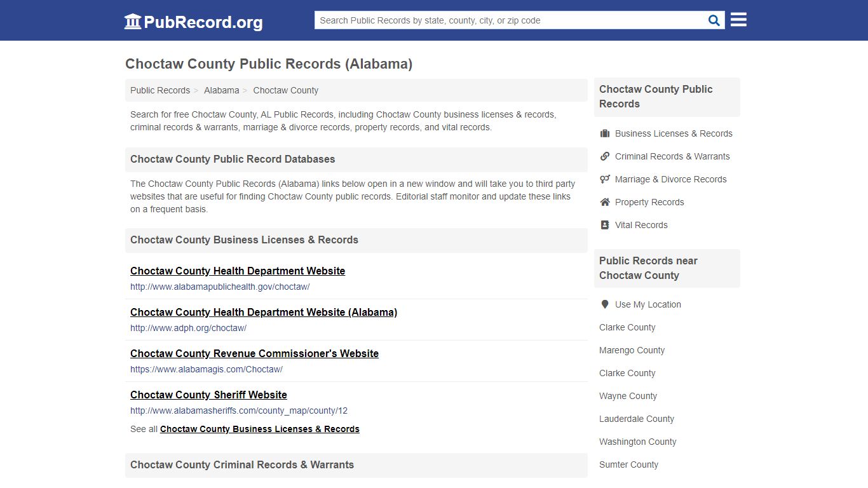Open the alabamasheriffs.com county URL
This screenshot has height=488, width=868.
[x=239, y=410]
